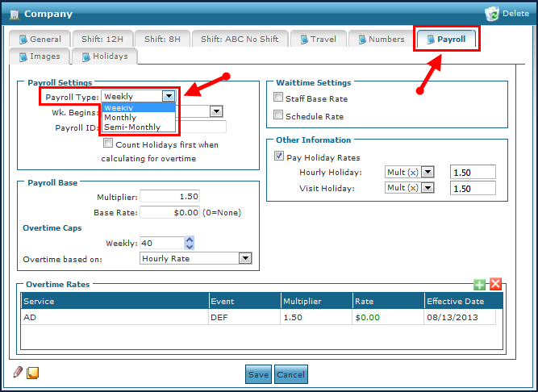The height and width of the screenshot is (392, 538).
Task: Toggle the Schedule Rate checkbox
Action: [x=278, y=115]
